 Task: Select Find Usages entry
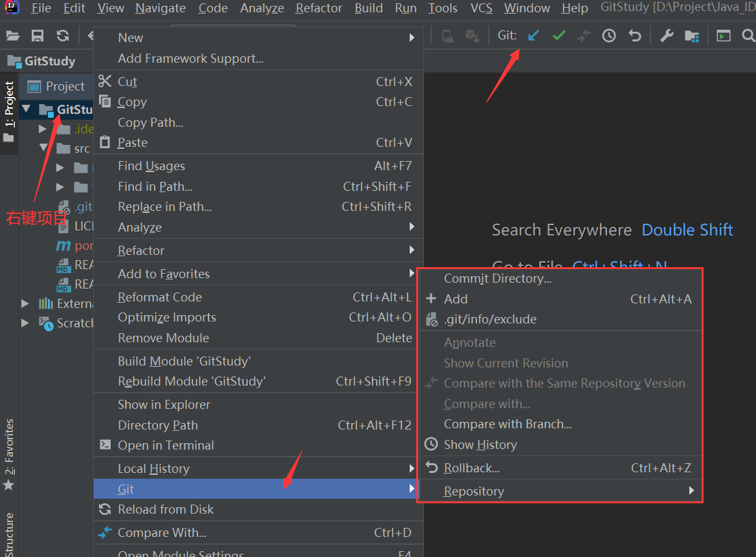coord(258,166)
